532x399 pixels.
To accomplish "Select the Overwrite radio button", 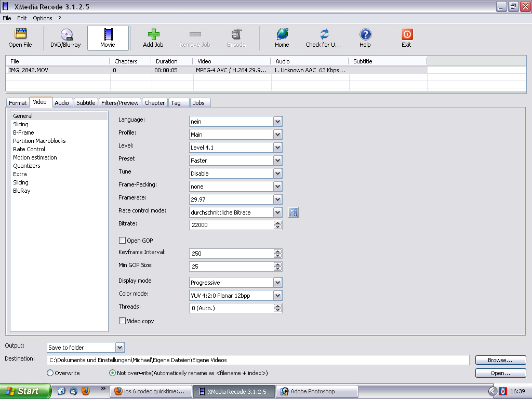I will (50, 373).
